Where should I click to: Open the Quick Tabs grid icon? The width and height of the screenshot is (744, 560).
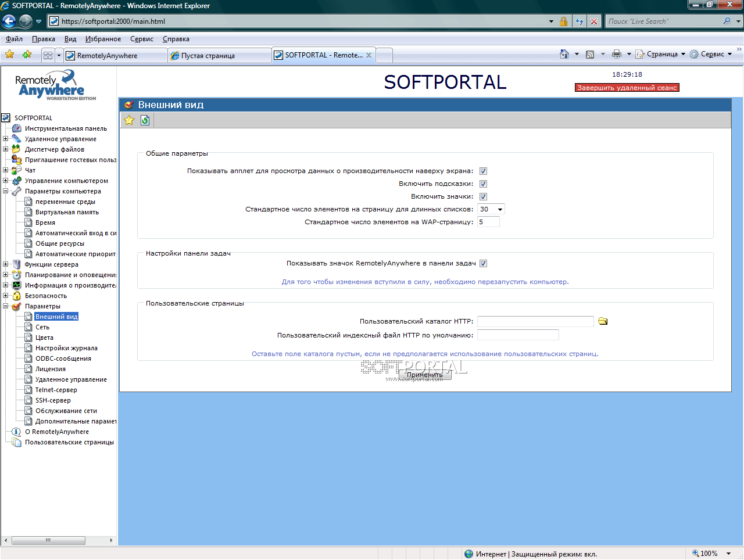coord(48,55)
